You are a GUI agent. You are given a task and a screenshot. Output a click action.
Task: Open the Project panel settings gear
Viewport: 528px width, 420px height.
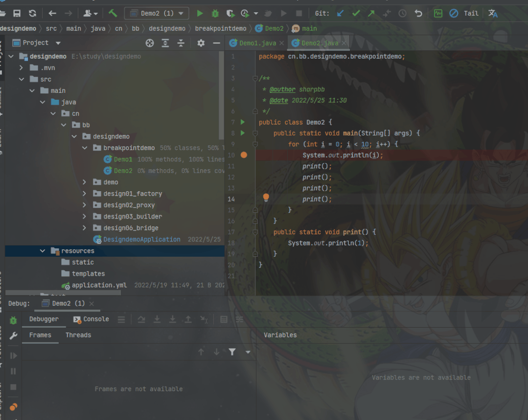[201, 43]
